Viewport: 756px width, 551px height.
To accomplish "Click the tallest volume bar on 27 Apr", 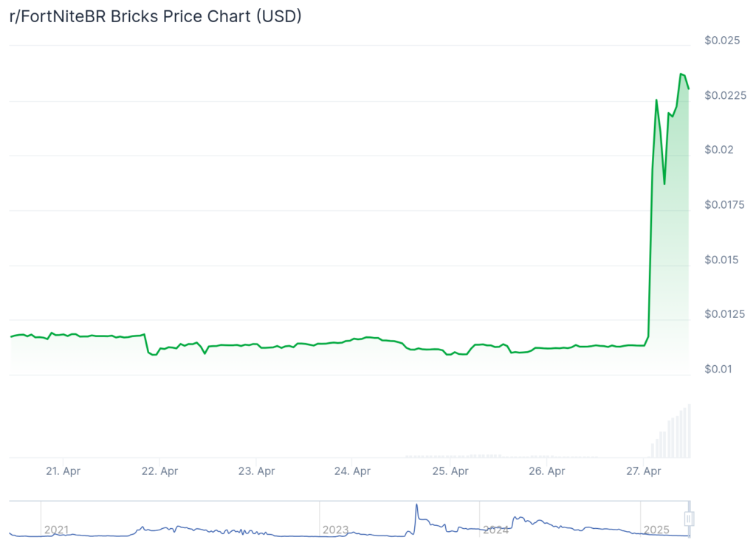I will [x=690, y=431].
